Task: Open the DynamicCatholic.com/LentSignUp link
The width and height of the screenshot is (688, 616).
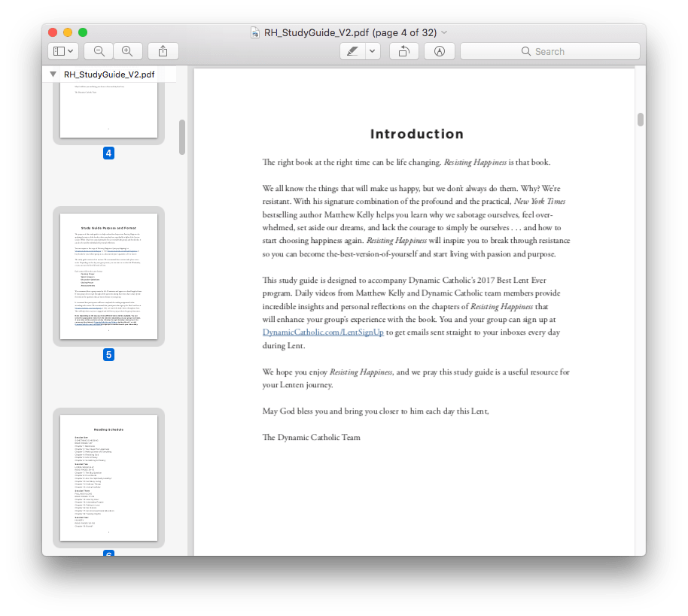Action: coord(323,332)
